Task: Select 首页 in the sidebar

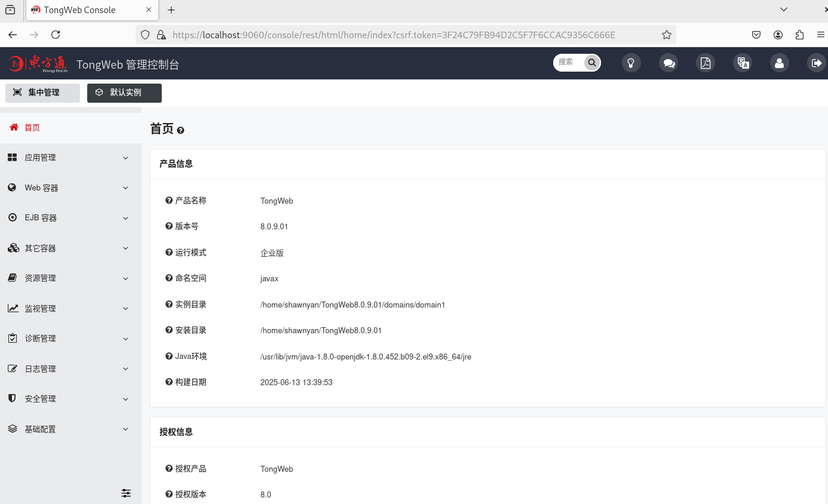Action: click(x=70, y=128)
